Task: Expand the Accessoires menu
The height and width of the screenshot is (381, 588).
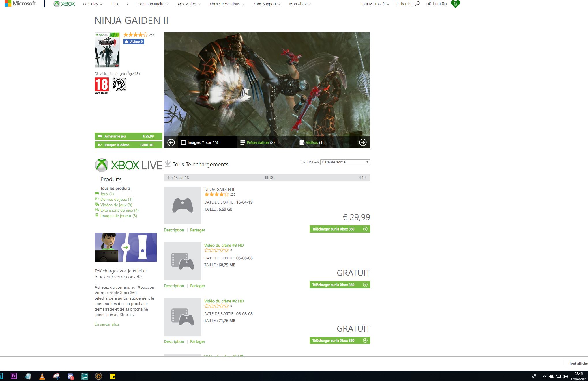Action: pyautogui.click(x=189, y=4)
